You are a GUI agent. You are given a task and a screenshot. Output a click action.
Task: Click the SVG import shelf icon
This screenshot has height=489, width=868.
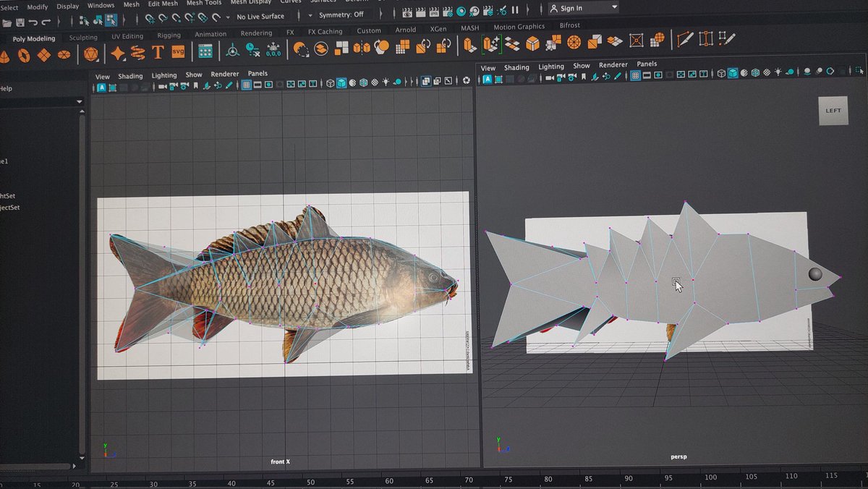point(178,51)
